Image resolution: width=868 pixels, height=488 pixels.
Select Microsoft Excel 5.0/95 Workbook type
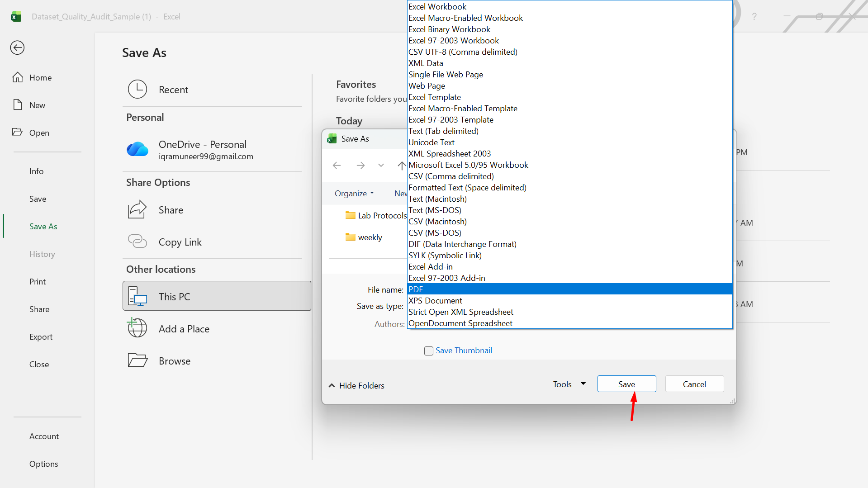(x=570, y=165)
